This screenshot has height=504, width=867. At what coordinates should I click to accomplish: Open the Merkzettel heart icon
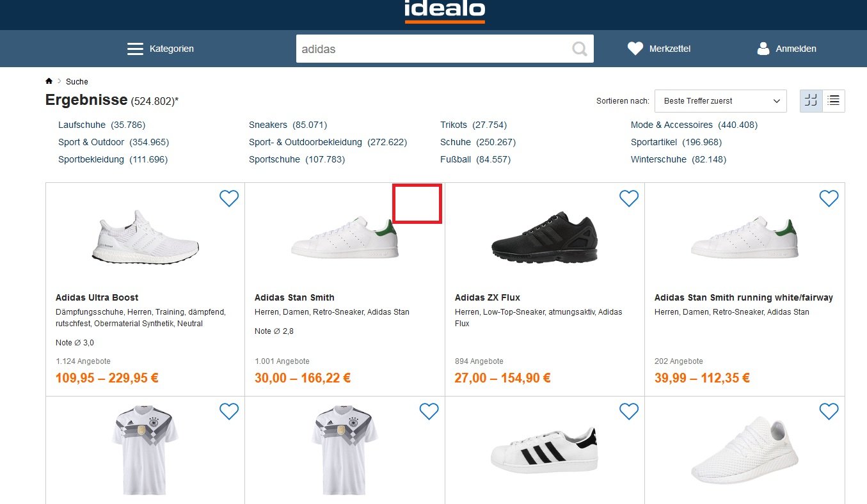point(635,49)
